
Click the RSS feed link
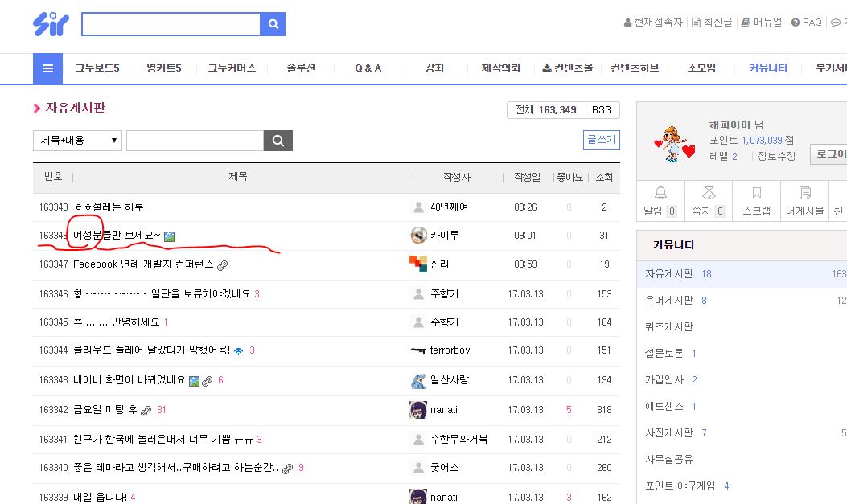click(x=601, y=110)
